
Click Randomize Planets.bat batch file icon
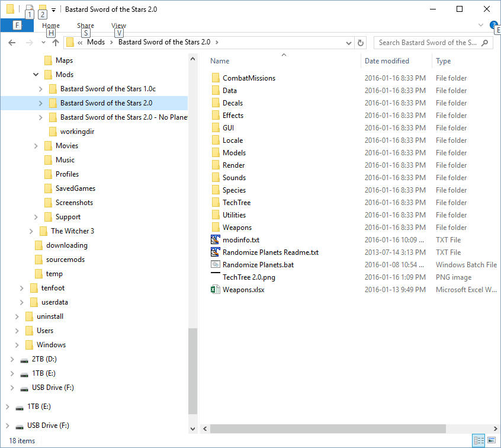[x=216, y=264]
